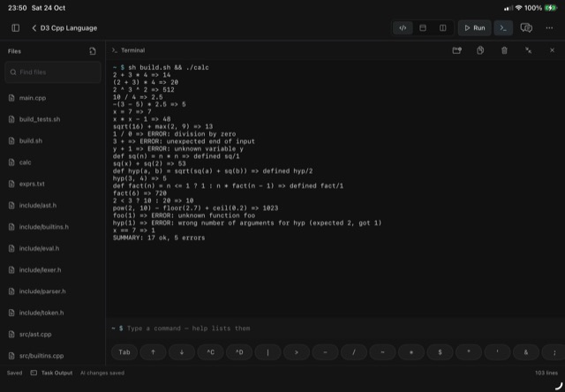This screenshot has height=392, width=565.
Task: Collapse the terminal panel size
Action: tap(528, 50)
